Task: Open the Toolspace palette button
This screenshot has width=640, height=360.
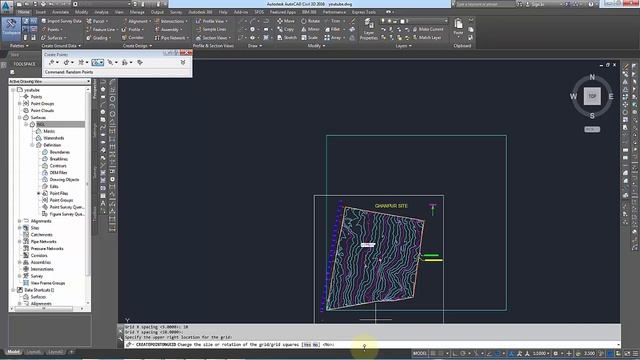Action: [x=11, y=29]
